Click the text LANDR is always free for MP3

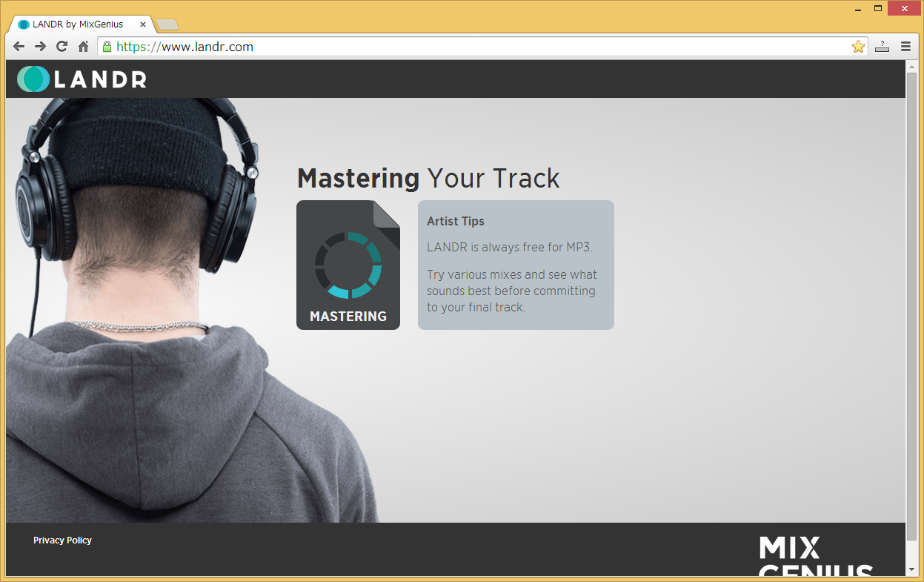click(510, 247)
